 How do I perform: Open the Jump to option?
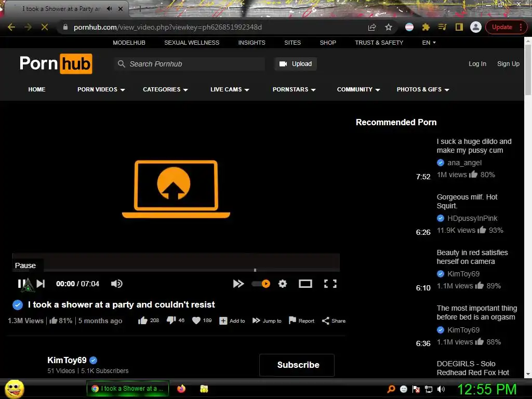click(x=267, y=321)
